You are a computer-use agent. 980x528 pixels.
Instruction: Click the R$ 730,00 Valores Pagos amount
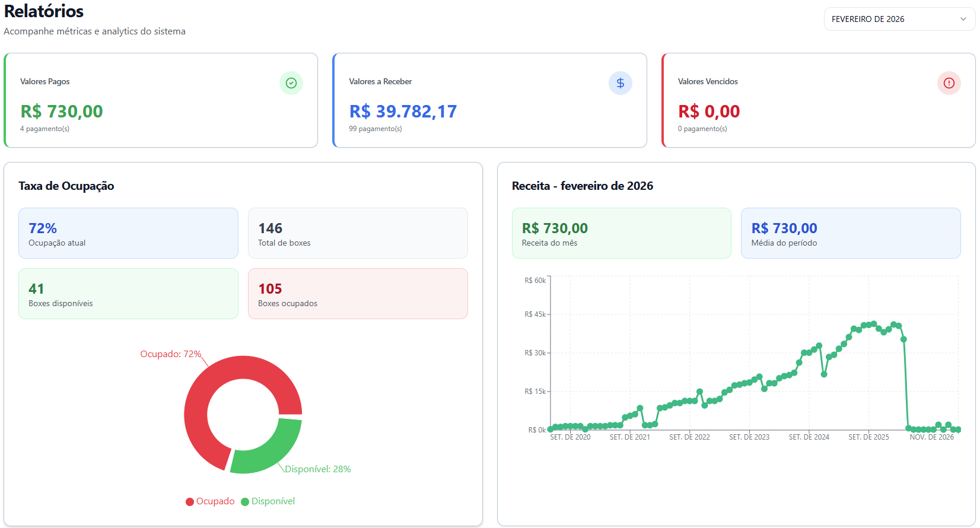pyautogui.click(x=62, y=112)
